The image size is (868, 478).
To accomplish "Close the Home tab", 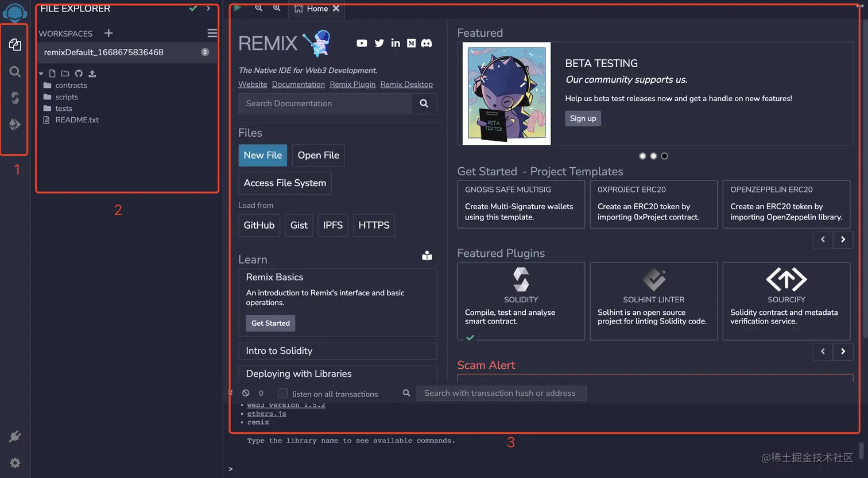I will pos(336,9).
